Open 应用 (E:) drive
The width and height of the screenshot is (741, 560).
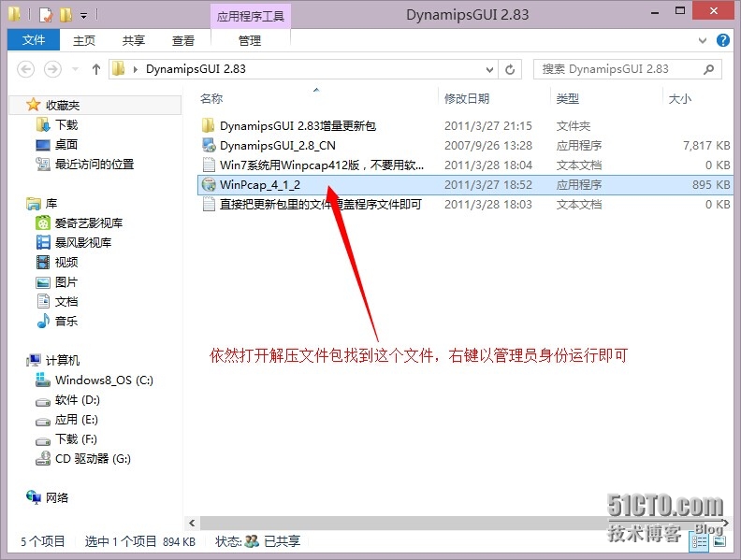76,420
